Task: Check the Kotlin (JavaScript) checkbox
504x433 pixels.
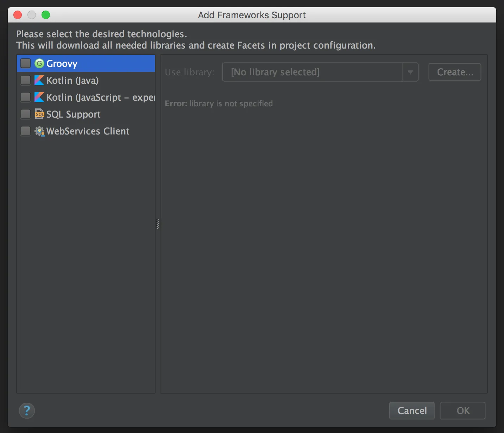Action: 25,97
